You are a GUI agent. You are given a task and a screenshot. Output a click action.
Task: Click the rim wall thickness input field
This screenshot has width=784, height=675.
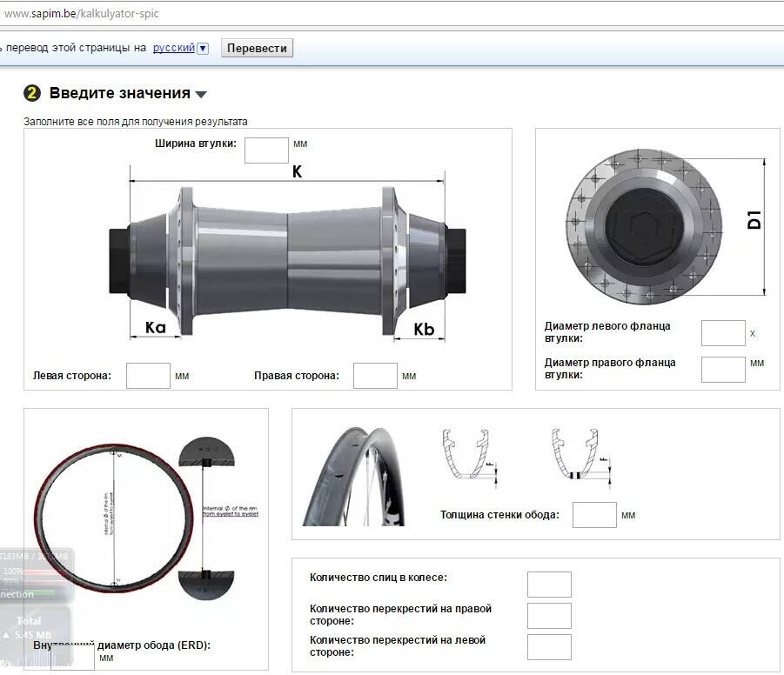coord(594,515)
